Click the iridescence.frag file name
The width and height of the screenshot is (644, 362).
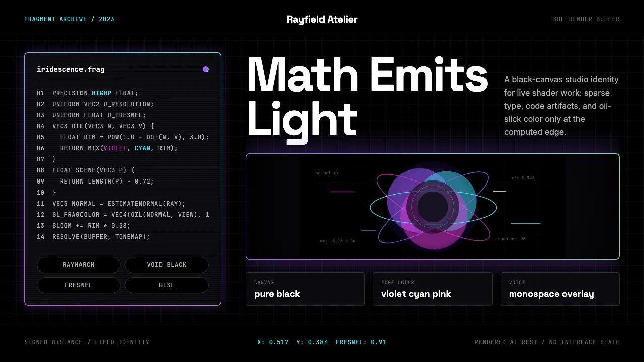[70, 69]
